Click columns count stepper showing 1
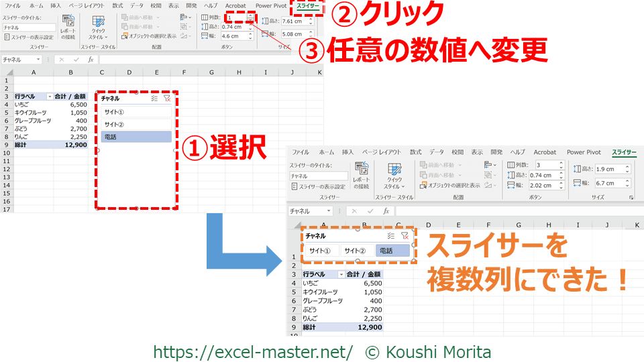This screenshot has width=644, height=362. (250, 17)
